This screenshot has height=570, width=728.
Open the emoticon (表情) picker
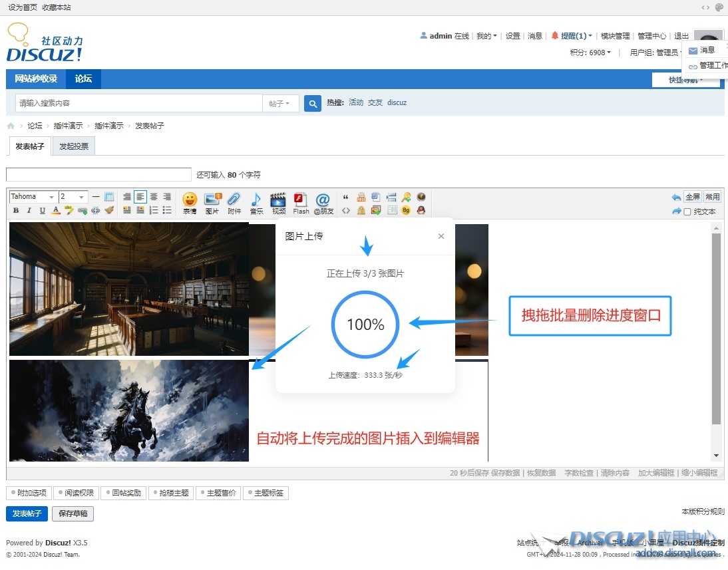point(190,202)
